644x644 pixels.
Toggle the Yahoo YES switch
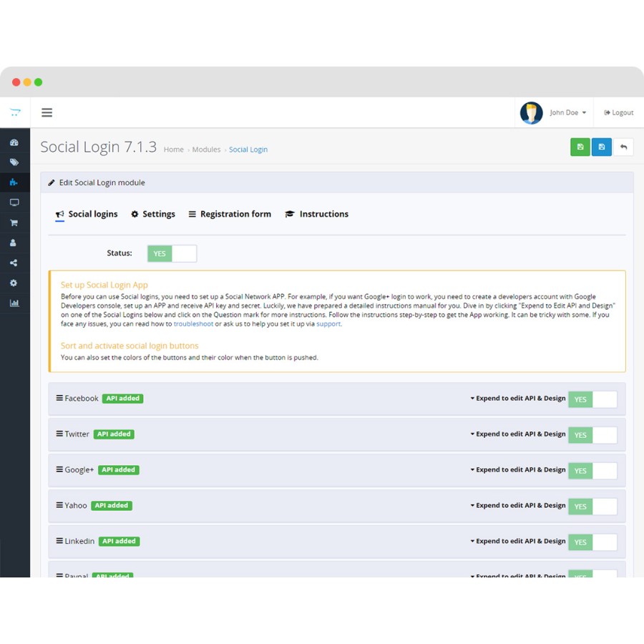[x=592, y=507]
